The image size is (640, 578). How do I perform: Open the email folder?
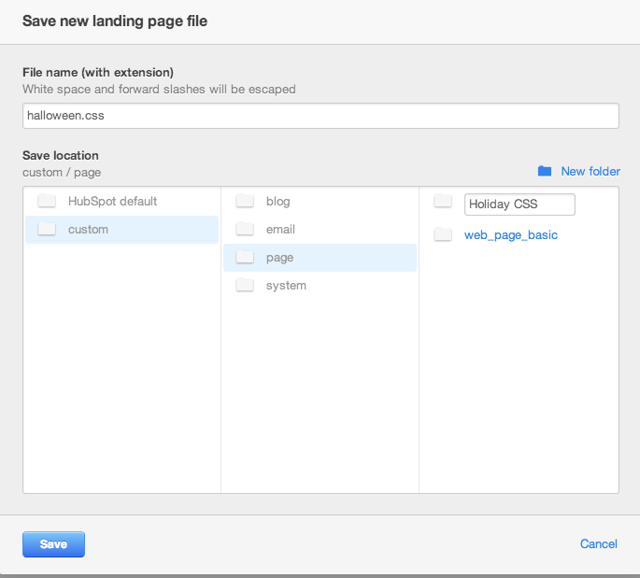pos(280,229)
